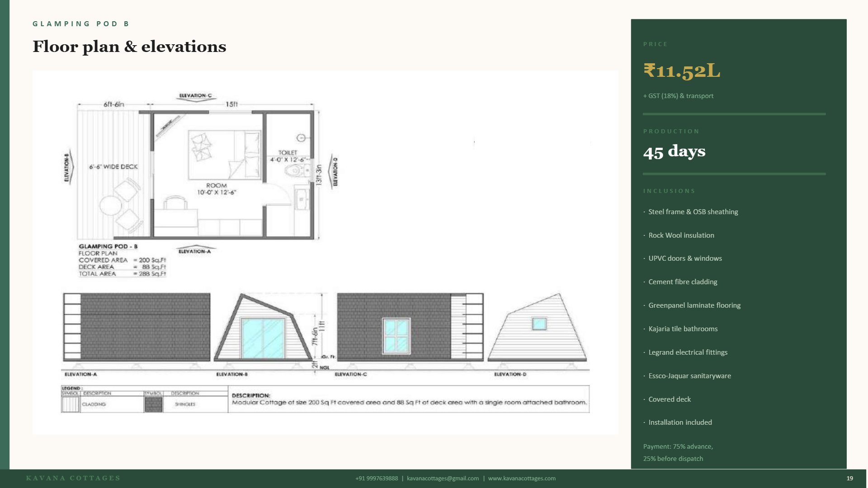The height and width of the screenshot is (488, 868).
Task: Click the 13ft-3in vertical dimension
Action: click(x=319, y=175)
